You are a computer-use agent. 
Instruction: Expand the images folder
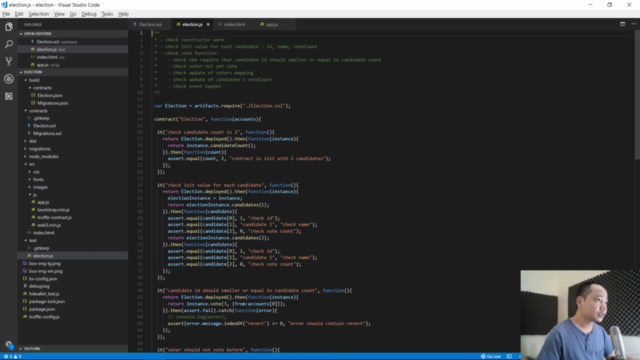point(73,187)
